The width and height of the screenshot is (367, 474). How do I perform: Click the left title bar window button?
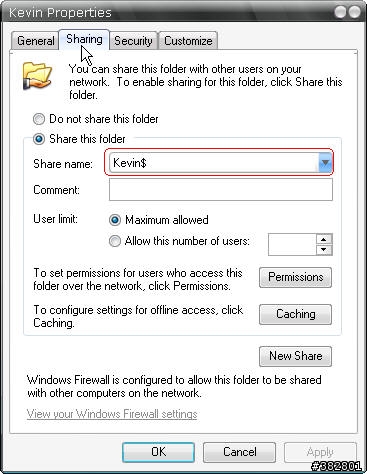pyautogui.click(x=341, y=12)
